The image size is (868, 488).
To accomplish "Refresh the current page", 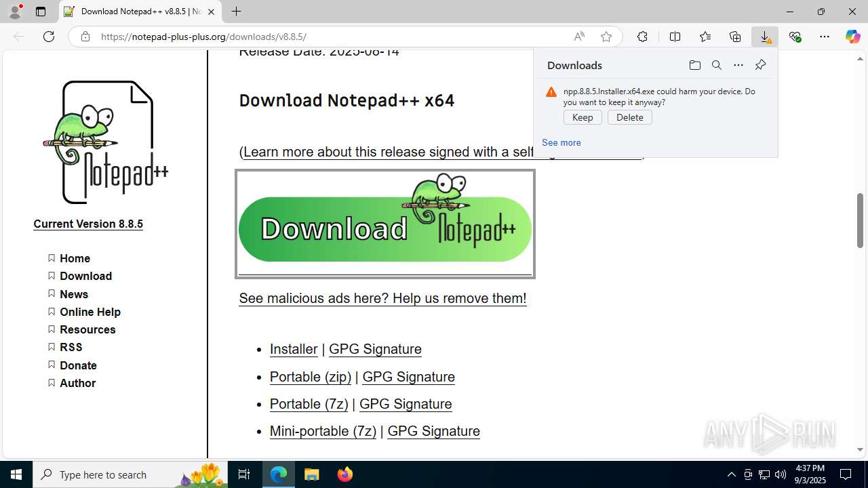I will point(49,37).
